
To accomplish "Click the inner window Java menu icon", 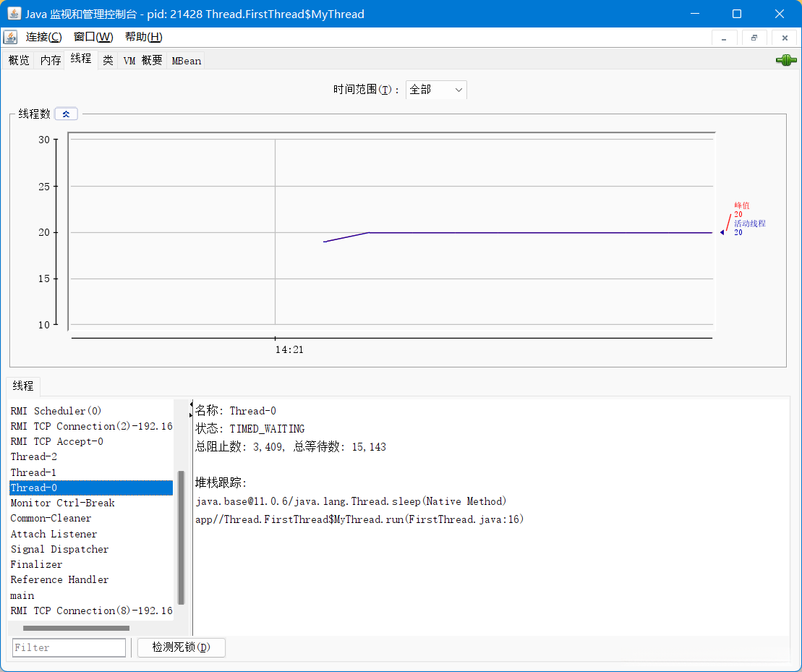I will 10,37.
